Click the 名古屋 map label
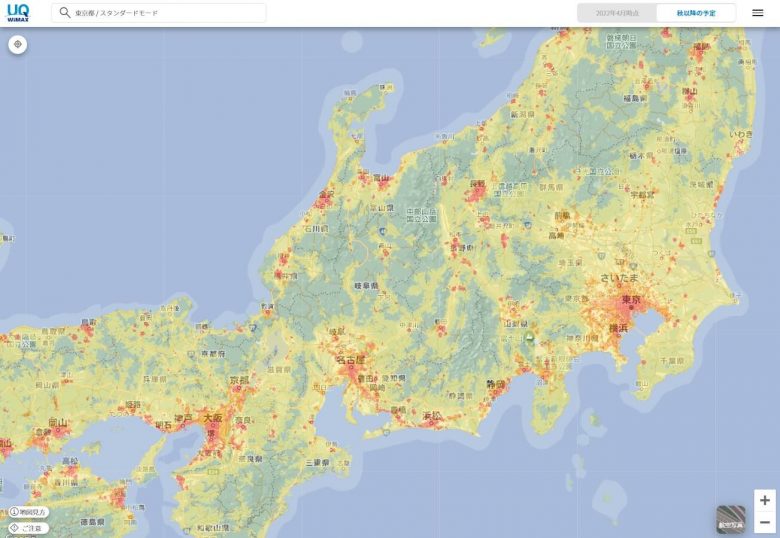 coord(351,359)
